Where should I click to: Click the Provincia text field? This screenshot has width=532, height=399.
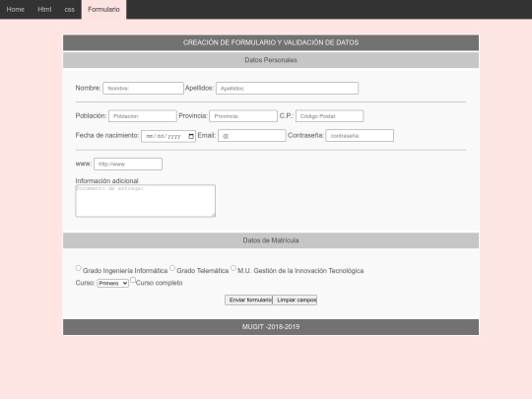243,116
